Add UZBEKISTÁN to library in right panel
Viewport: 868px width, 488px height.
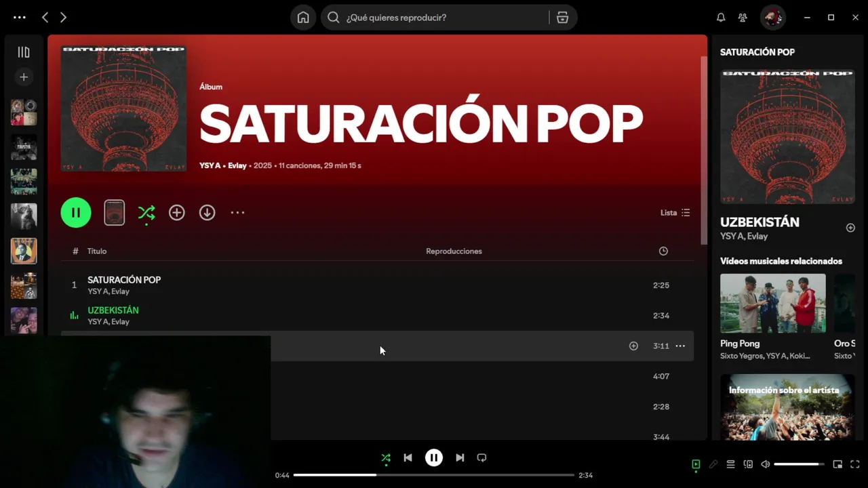click(850, 228)
